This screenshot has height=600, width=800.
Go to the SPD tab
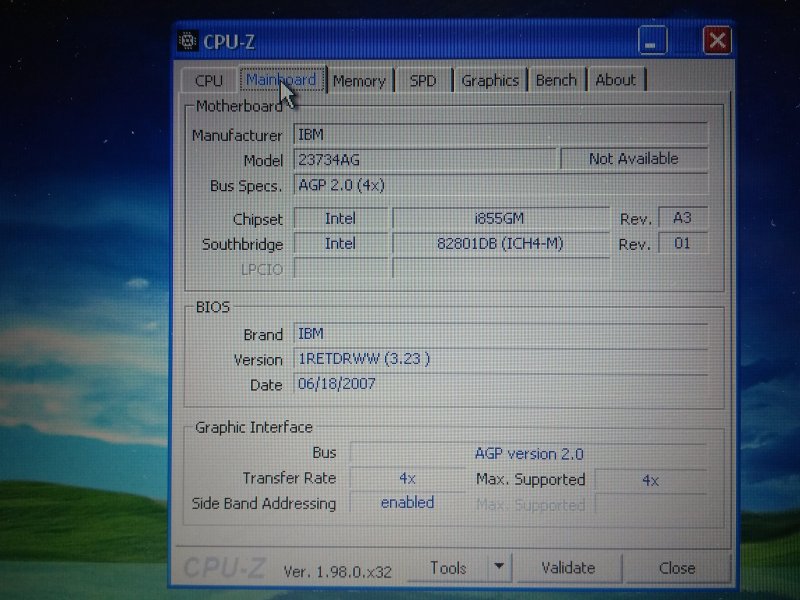tap(423, 80)
